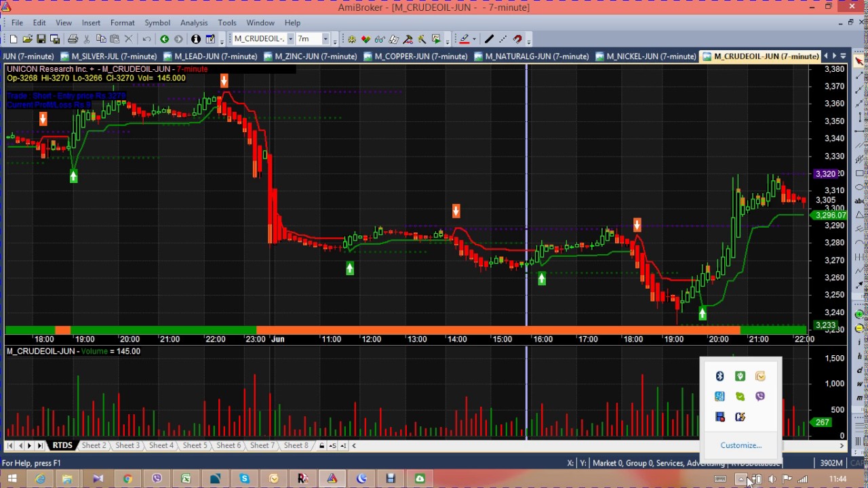Select the trend line drawing tool
Viewport: 868px width, 488px height.
point(489,39)
